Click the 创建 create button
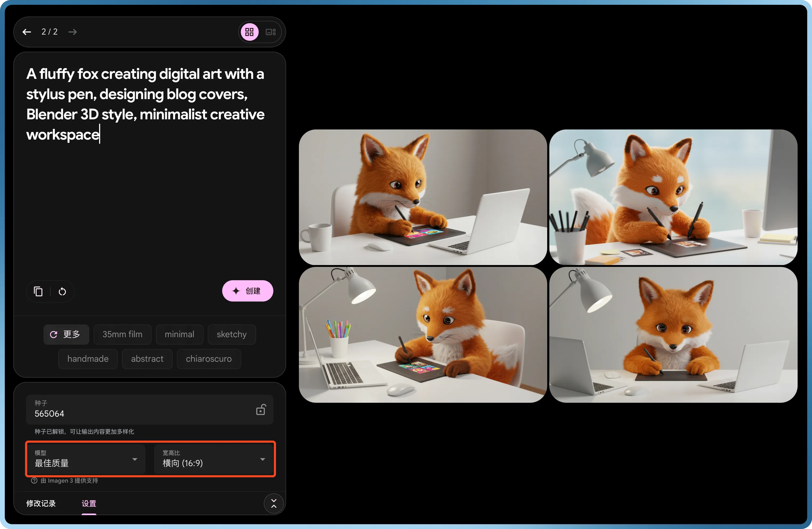Screen dimensions: 812x529 click(247, 291)
